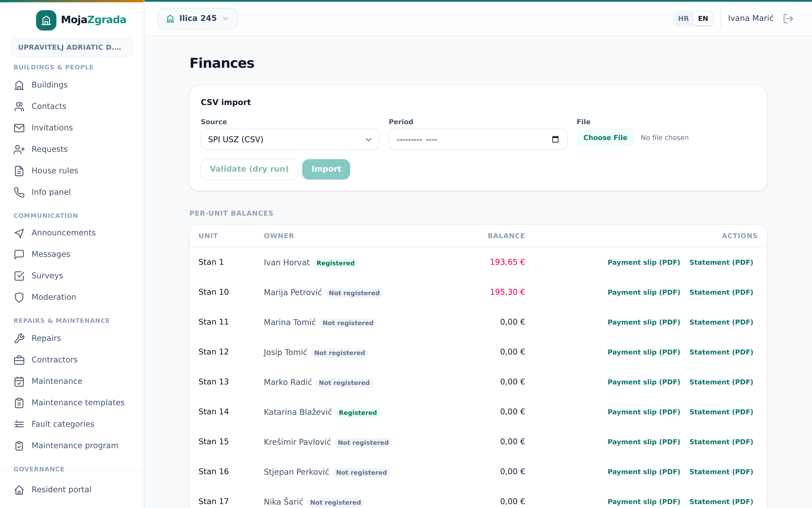Open the Source SPI USZ (CSV) dropdown

pos(290,139)
